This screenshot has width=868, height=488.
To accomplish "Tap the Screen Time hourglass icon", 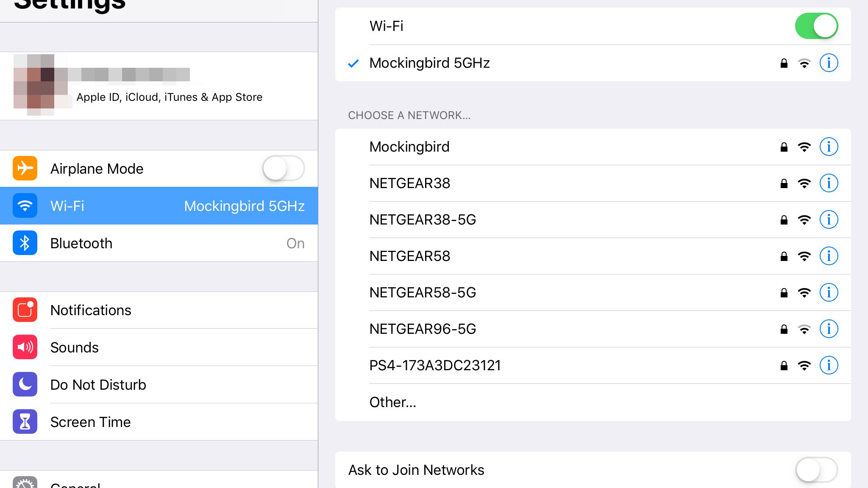I will click(x=25, y=422).
